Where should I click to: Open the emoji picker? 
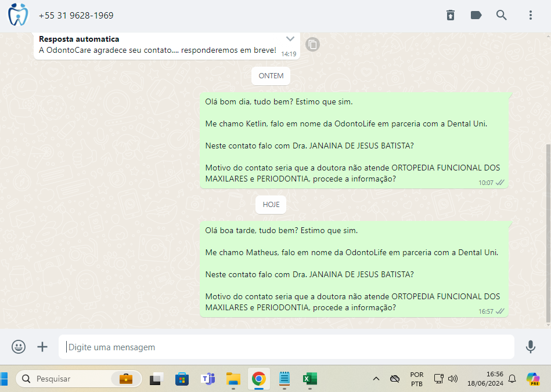tap(18, 347)
